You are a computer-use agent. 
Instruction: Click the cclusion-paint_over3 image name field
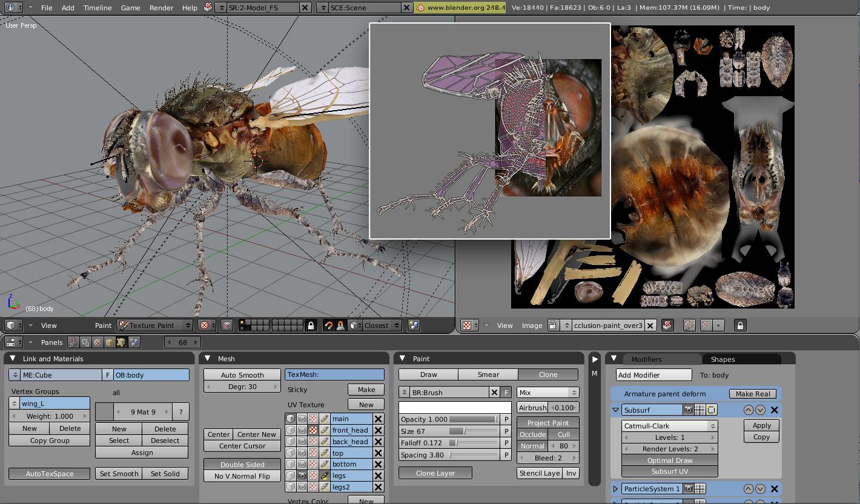click(x=609, y=326)
